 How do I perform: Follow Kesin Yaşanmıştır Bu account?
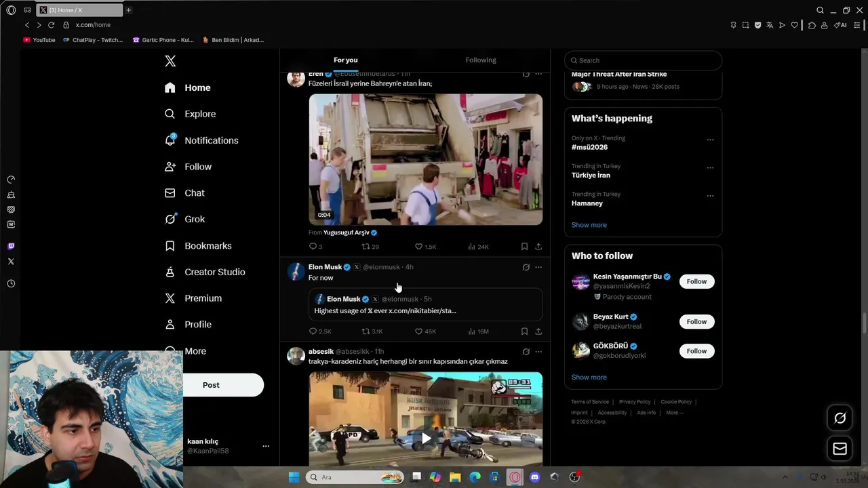[696, 281]
